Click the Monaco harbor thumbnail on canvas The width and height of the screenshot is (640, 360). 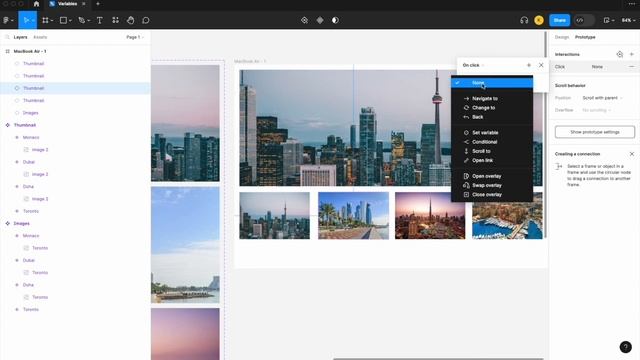tap(507, 216)
